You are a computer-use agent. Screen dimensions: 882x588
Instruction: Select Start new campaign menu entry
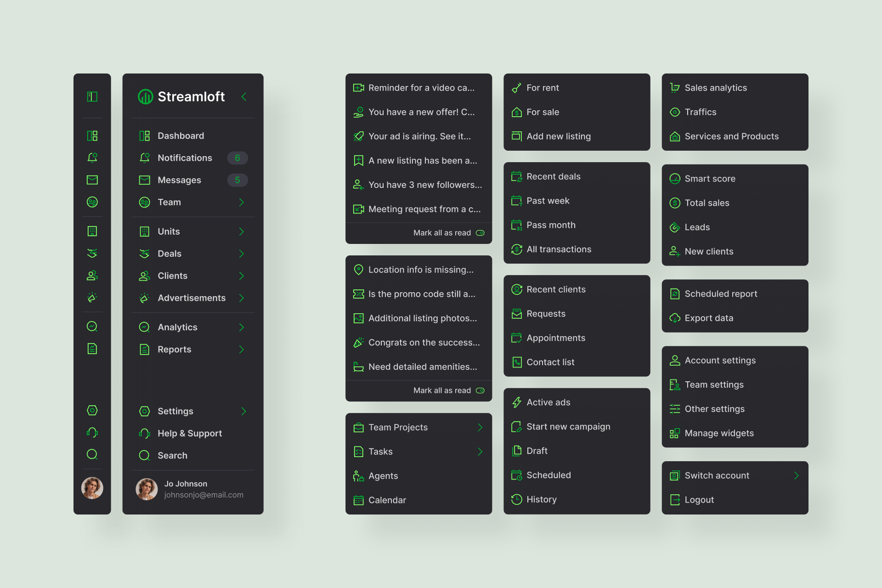click(x=568, y=426)
